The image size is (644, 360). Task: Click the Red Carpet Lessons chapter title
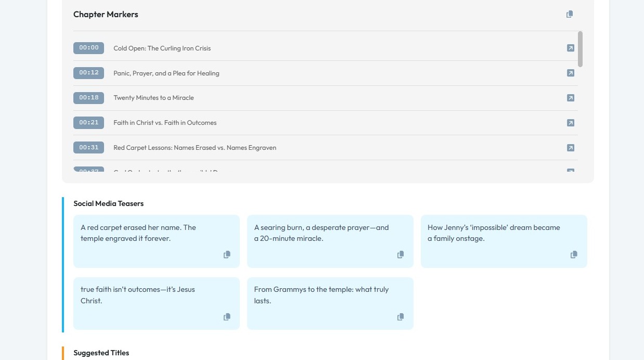(x=195, y=148)
